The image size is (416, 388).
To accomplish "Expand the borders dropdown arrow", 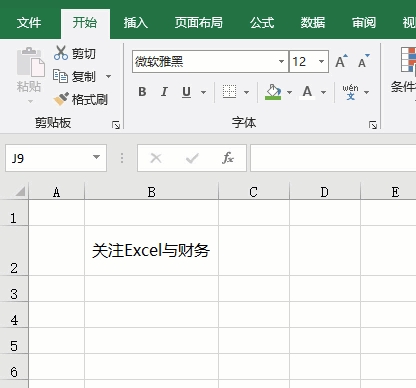I will [246, 92].
